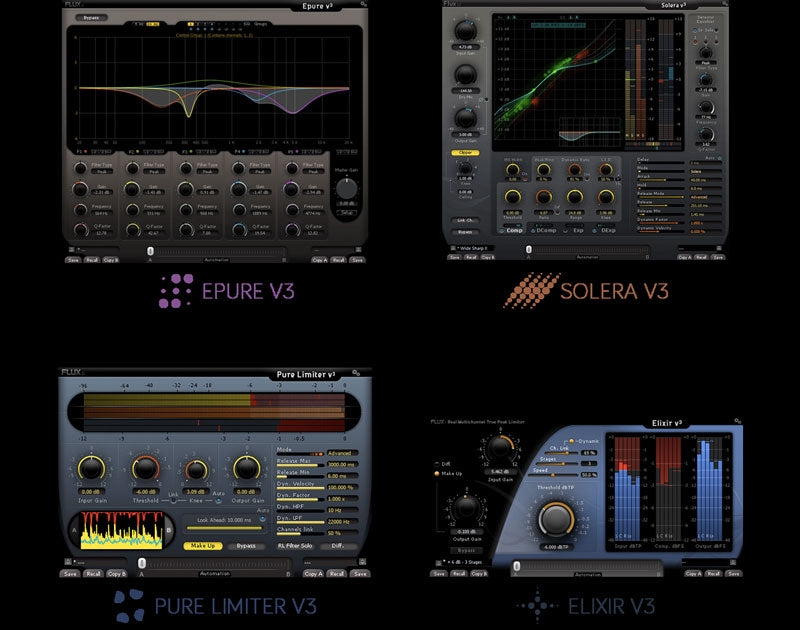Click the left preset list icon in Pure Limiter
Image resolution: width=800 pixels, height=630 pixels.
pos(68,562)
